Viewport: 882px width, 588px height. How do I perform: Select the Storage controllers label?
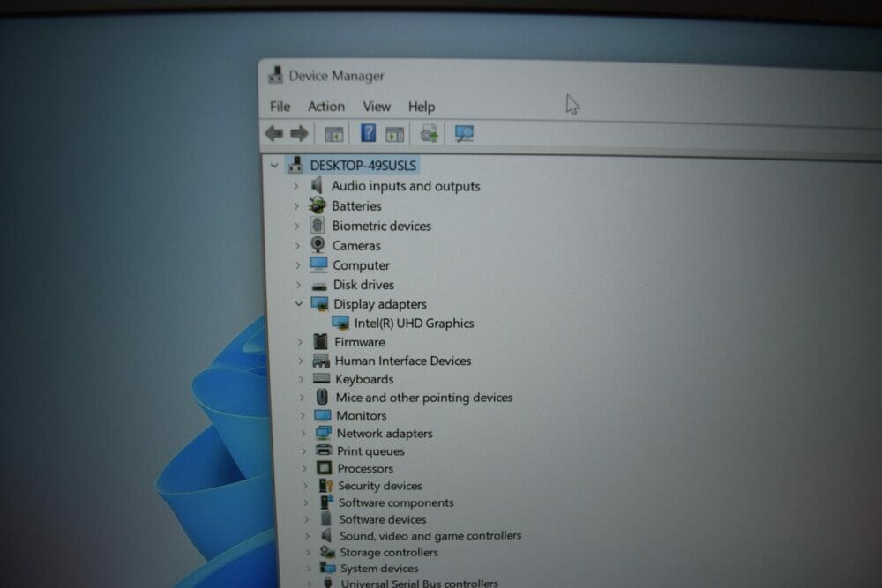(x=389, y=553)
